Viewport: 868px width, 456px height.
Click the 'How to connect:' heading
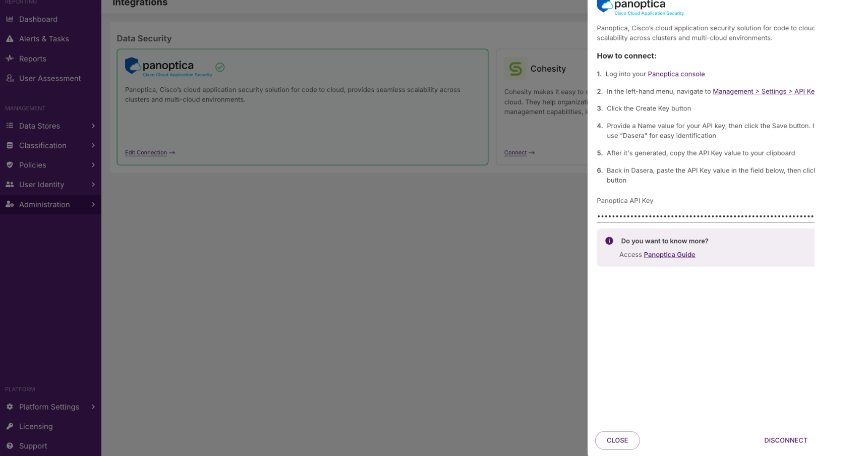tap(626, 56)
